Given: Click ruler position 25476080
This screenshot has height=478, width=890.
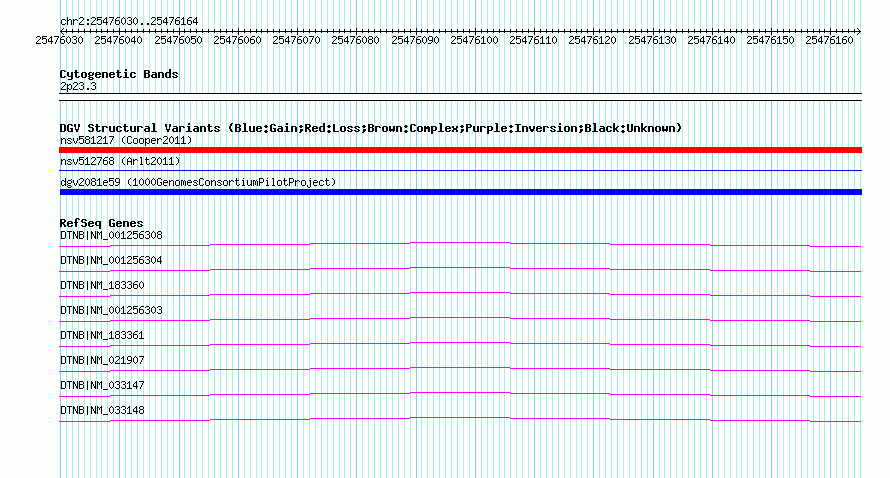Looking at the screenshot, I should click(355, 40).
